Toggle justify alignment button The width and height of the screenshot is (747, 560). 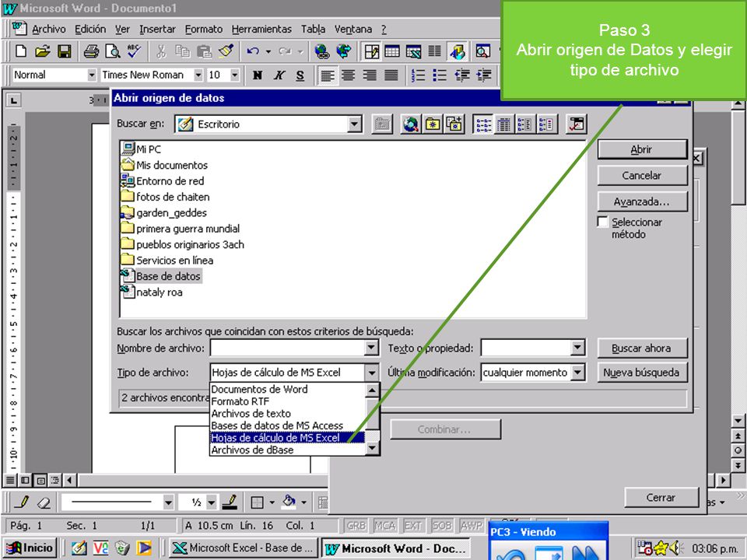(391, 75)
